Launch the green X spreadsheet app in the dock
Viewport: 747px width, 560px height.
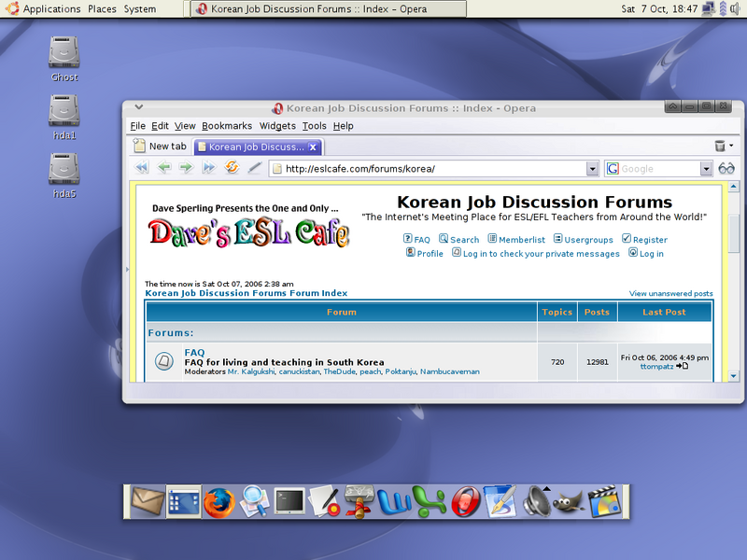(430, 501)
